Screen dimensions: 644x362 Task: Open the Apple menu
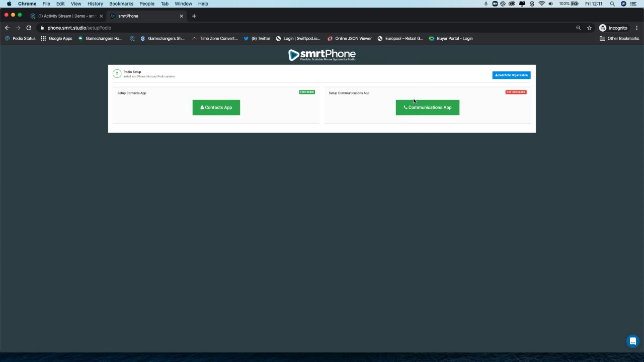[x=9, y=4]
